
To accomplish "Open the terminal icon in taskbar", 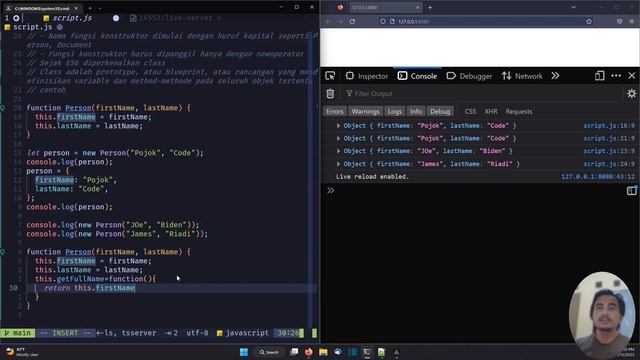I will pos(367,352).
